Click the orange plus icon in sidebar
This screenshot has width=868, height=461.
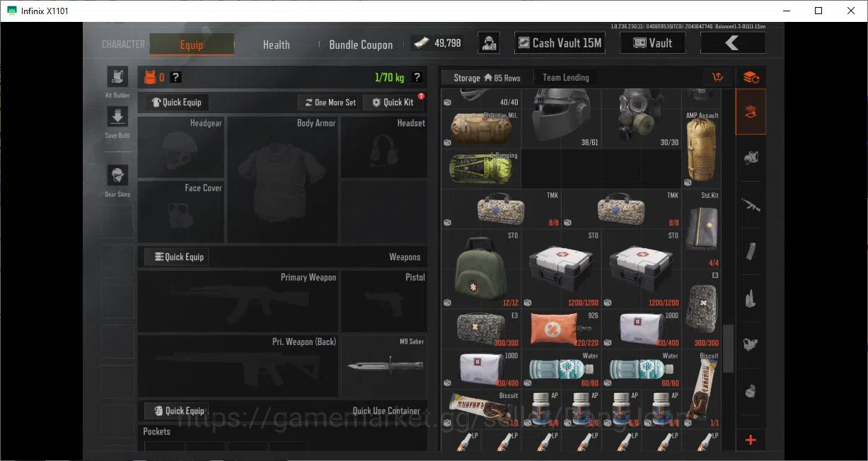tap(751, 440)
